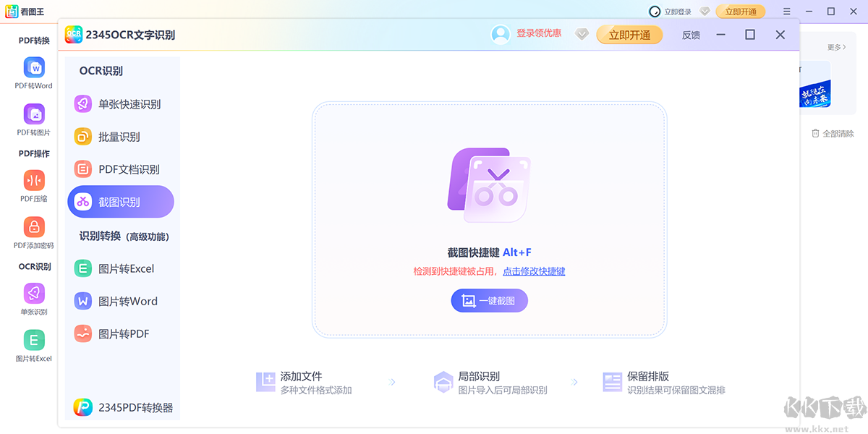Click the 多种文件格式添加 description
Screen dimensions: 868x434
tap(316, 391)
